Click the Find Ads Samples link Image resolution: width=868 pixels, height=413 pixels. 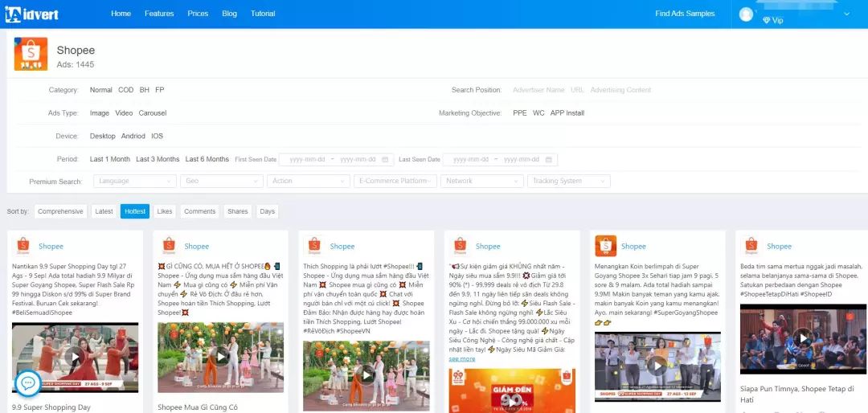685,14
